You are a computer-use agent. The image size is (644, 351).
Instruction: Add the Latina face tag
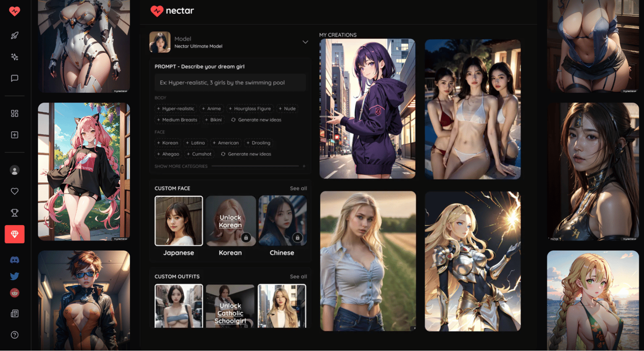pos(195,143)
